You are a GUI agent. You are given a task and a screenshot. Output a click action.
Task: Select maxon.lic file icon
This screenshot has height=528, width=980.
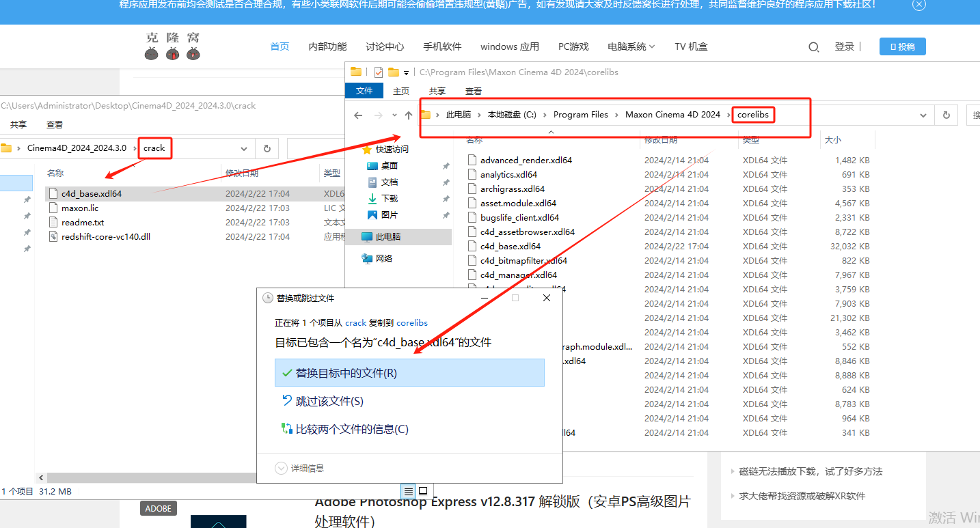point(55,208)
